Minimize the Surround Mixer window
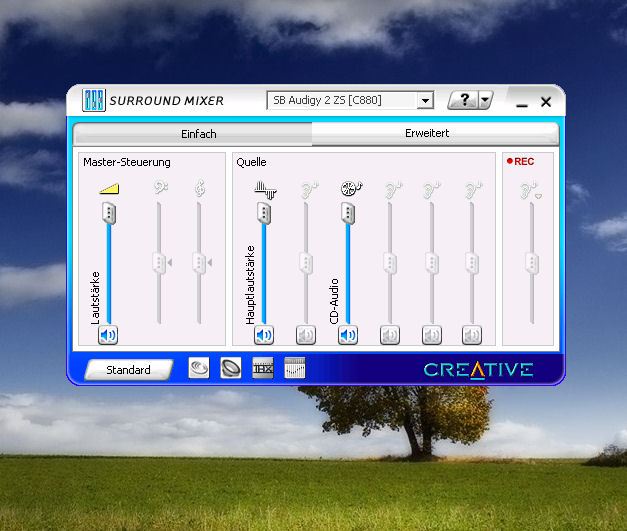This screenshot has height=531, width=627. [x=522, y=105]
